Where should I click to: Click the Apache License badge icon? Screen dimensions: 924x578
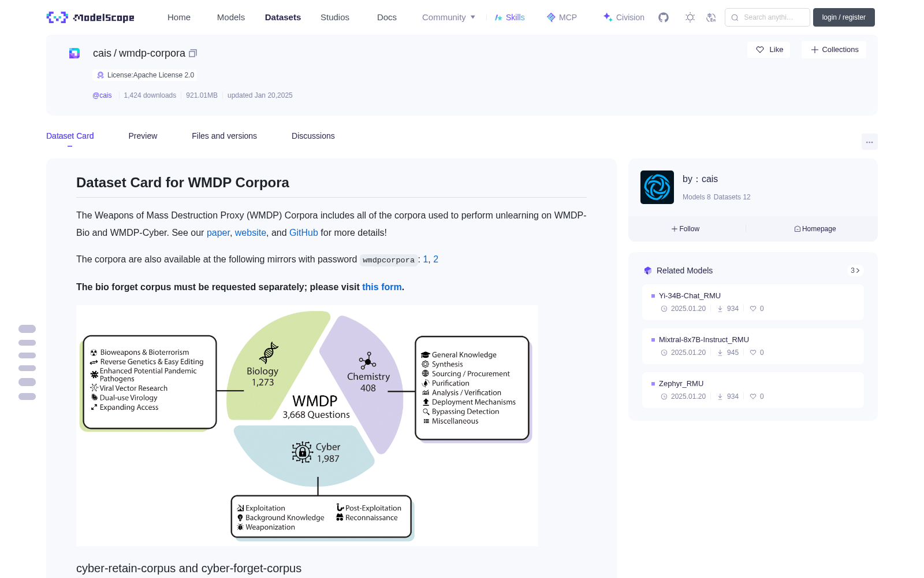coord(100,75)
